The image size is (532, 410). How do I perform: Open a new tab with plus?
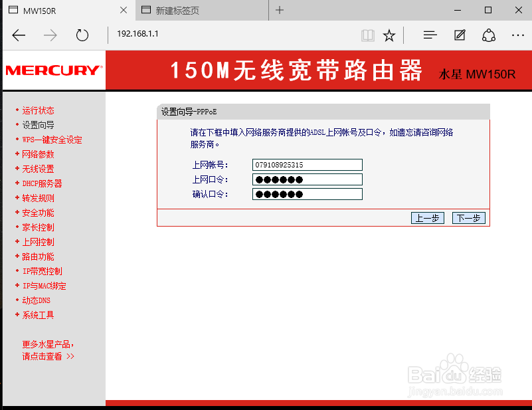[279, 10]
